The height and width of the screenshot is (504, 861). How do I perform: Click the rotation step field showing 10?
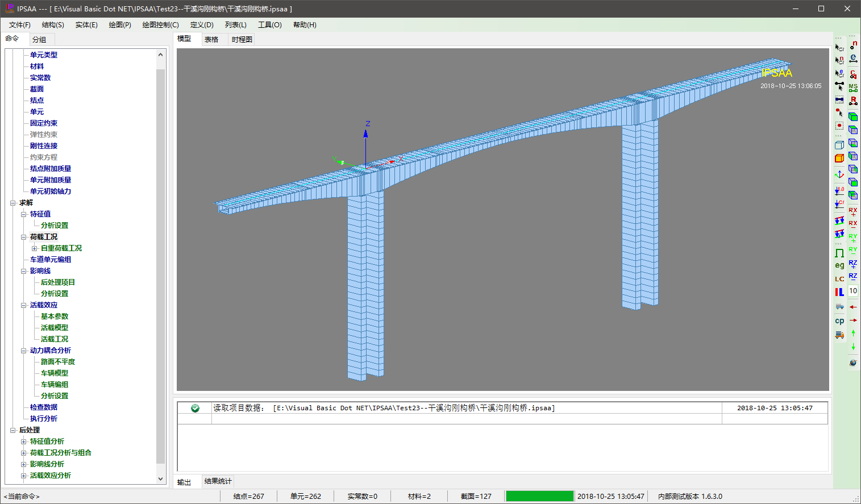click(x=853, y=291)
